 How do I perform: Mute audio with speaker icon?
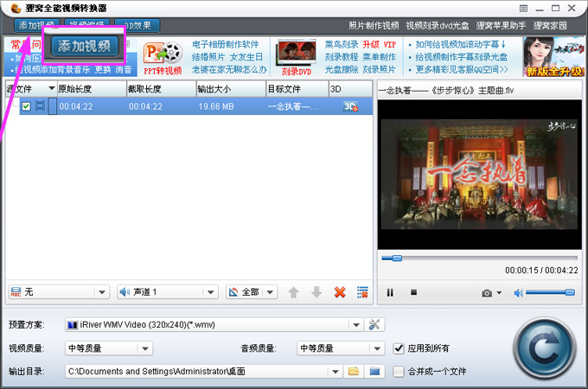click(x=518, y=293)
